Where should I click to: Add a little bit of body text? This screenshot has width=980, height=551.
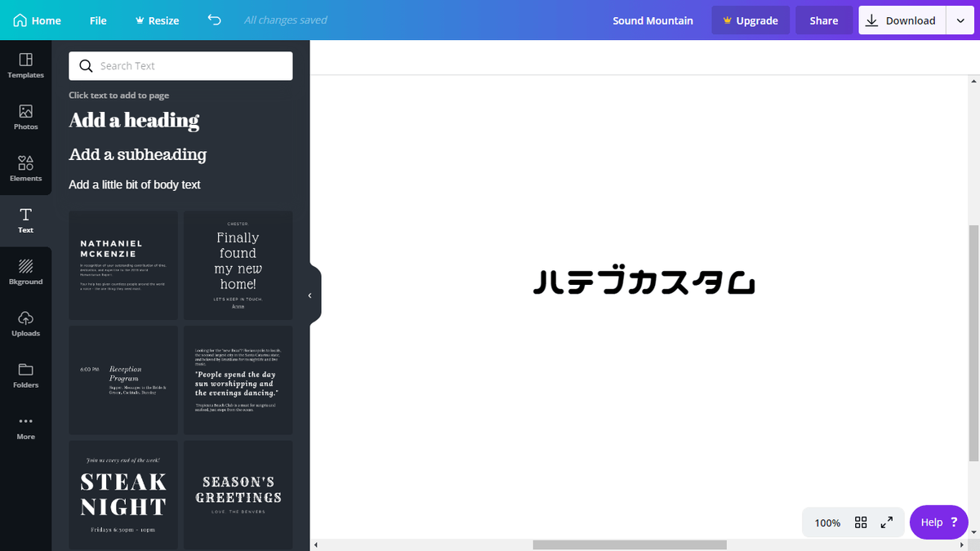[135, 184]
